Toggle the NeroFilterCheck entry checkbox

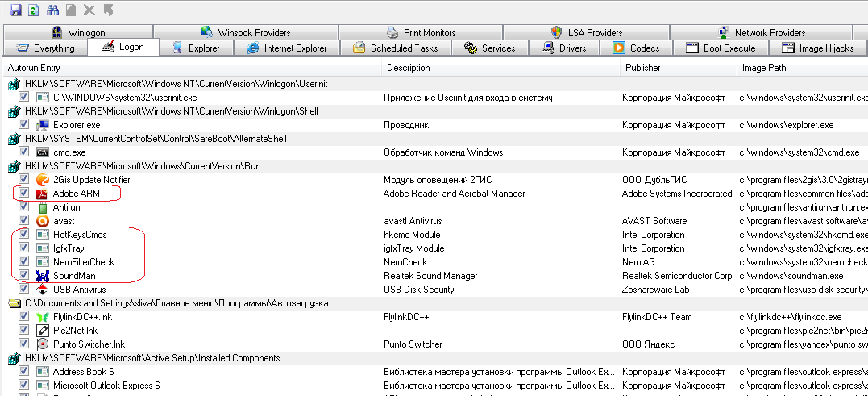(23, 262)
